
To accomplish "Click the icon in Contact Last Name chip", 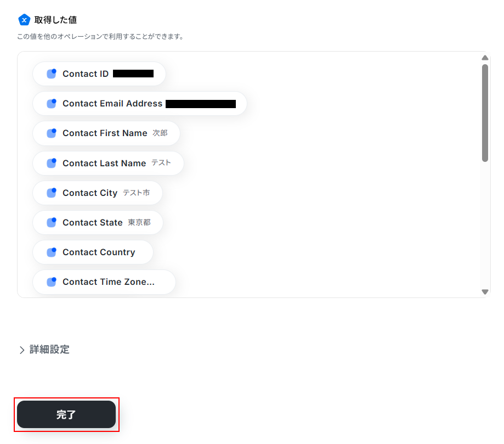I will pos(52,163).
